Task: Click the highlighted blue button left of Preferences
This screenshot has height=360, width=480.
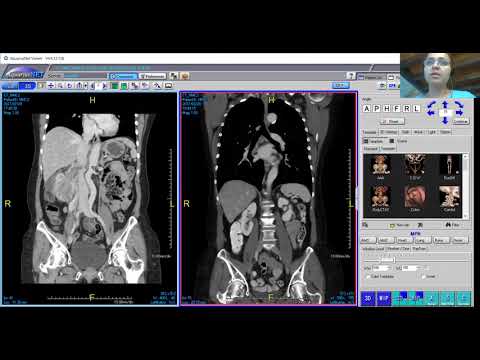Action: tap(123, 76)
